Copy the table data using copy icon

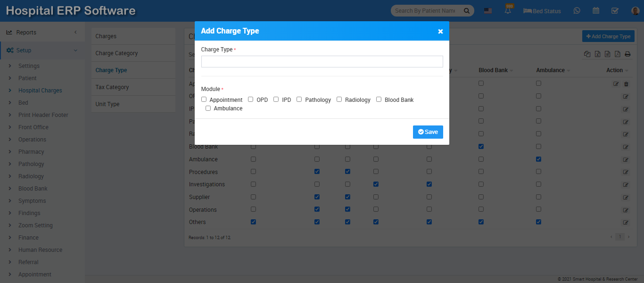pyautogui.click(x=587, y=54)
